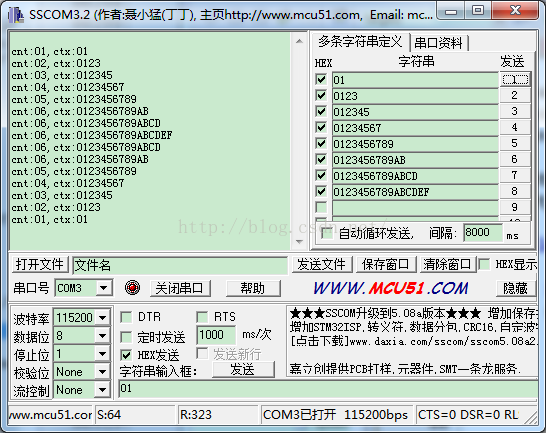Uncheck HEX checkbox for 0123456789ABCD row
The width and height of the screenshot is (546, 433).
321,176
